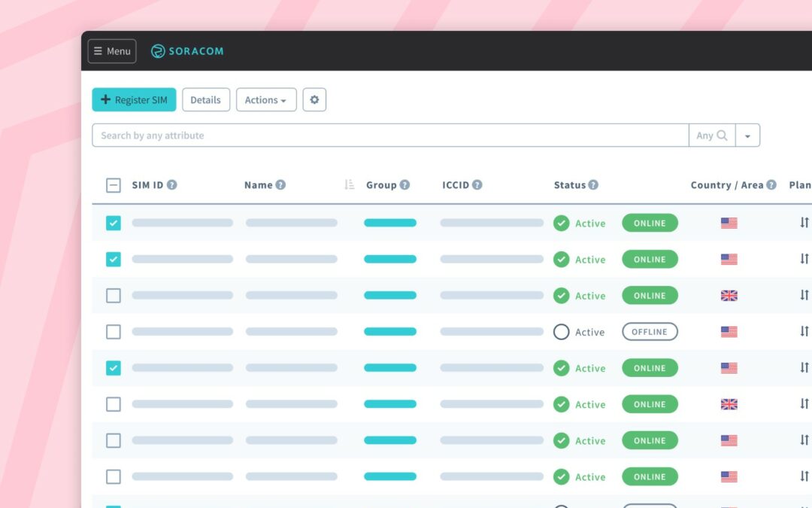Image resolution: width=812 pixels, height=508 pixels.
Task: Open the Any search filter selector
Action: [x=711, y=135]
